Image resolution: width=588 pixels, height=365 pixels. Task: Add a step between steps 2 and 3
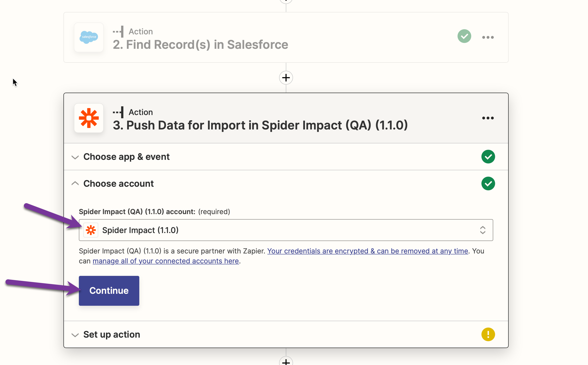(x=286, y=78)
